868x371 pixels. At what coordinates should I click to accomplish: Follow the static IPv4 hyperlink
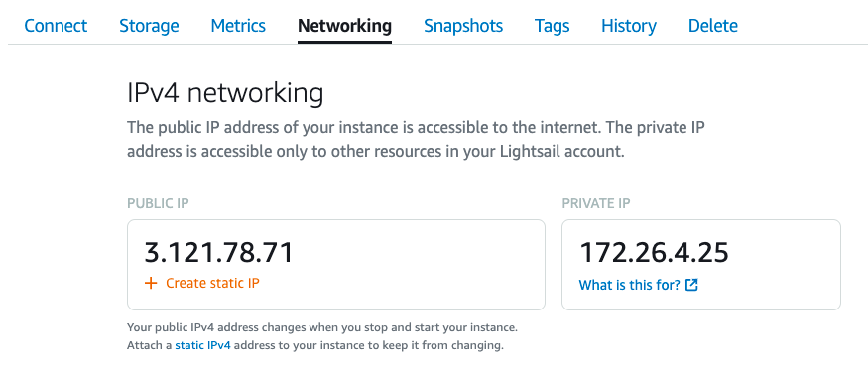(x=202, y=345)
